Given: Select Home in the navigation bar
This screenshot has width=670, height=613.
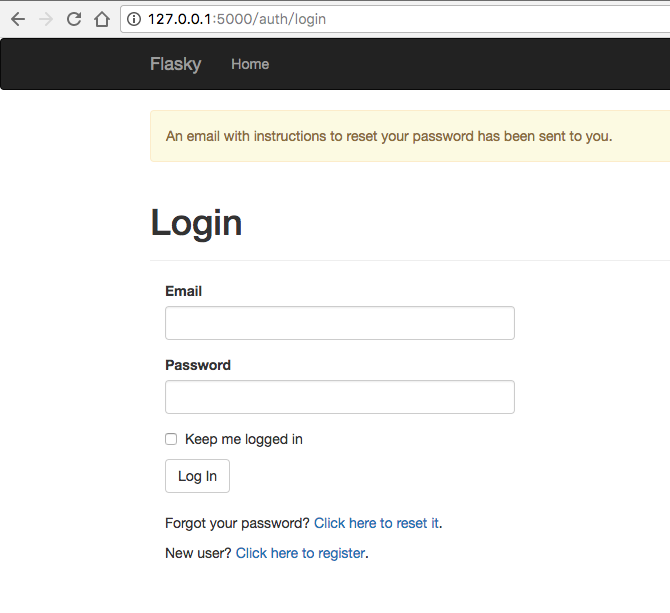Looking at the screenshot, I should [250, 64].
